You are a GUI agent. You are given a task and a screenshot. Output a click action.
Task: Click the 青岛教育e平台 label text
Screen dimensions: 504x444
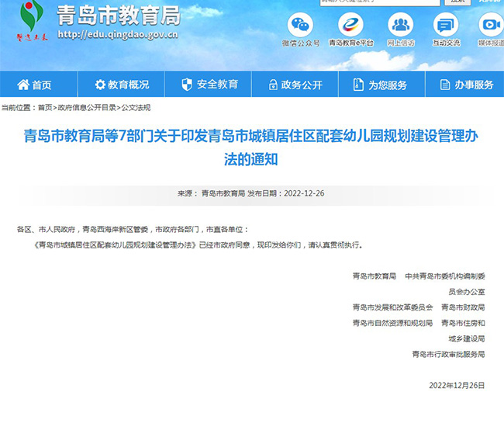(x=351, y=43)
